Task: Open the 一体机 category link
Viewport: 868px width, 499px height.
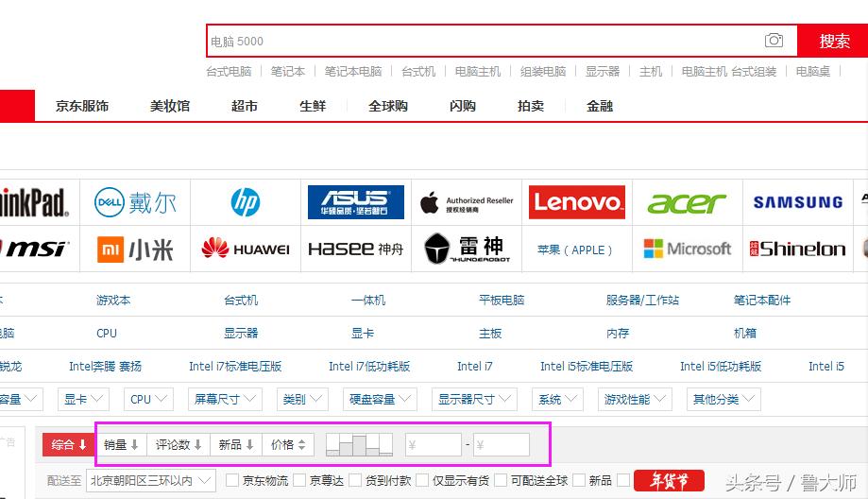Action: pyautogui.click(x=368, y=301)
